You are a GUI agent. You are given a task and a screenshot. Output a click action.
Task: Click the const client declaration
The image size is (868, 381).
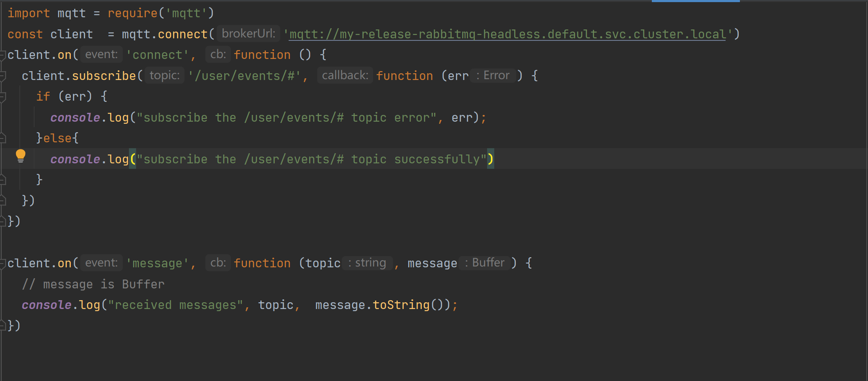50,34
